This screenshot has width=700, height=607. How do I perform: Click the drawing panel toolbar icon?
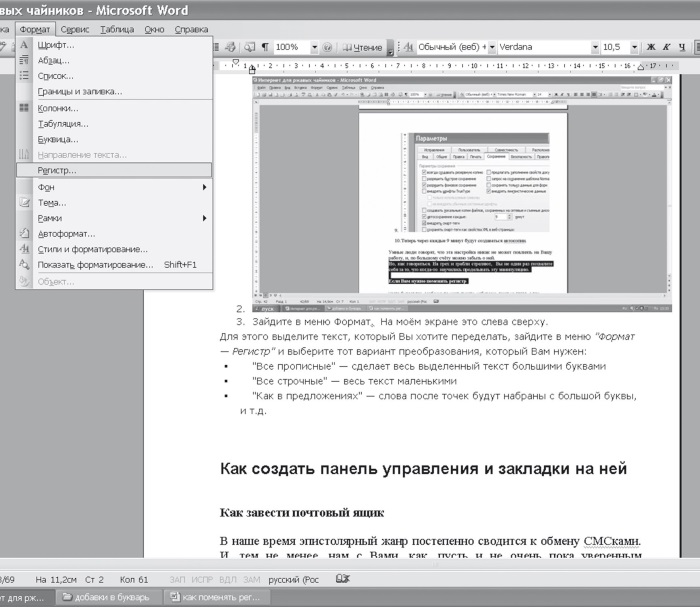tap(230, 47)
